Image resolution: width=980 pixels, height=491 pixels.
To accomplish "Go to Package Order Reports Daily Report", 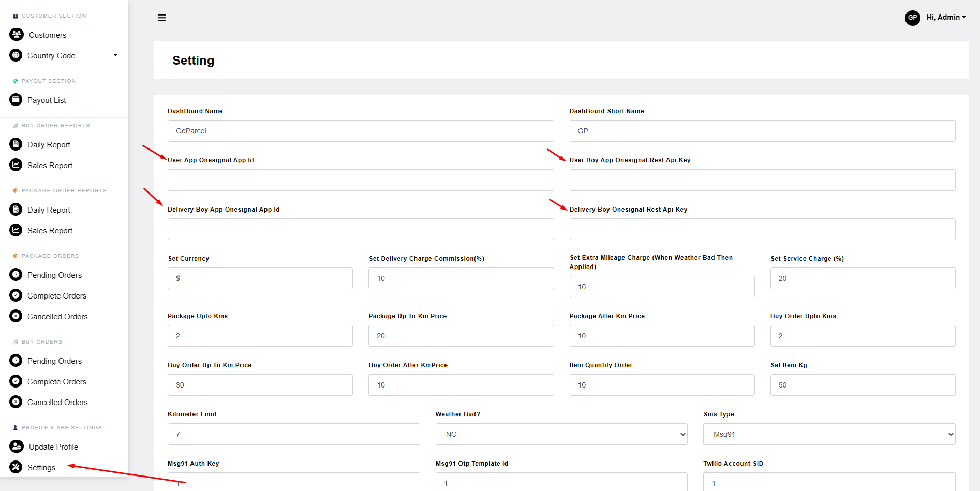I will click(x=49, y=210).
